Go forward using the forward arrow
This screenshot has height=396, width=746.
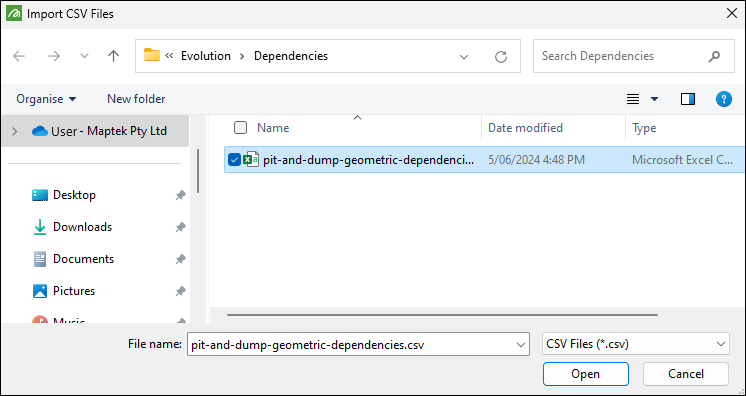54,56
